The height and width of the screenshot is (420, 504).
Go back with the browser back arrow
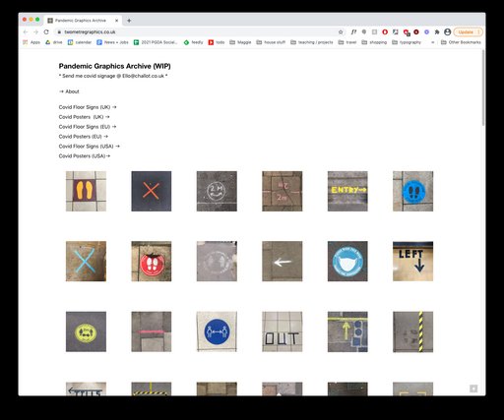26,31
